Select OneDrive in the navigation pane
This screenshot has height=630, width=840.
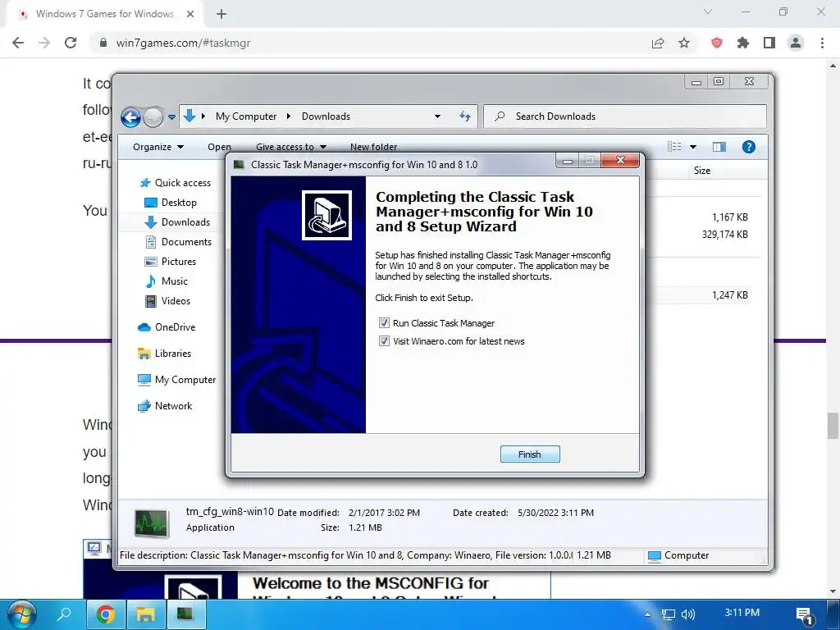click(167, 327)
